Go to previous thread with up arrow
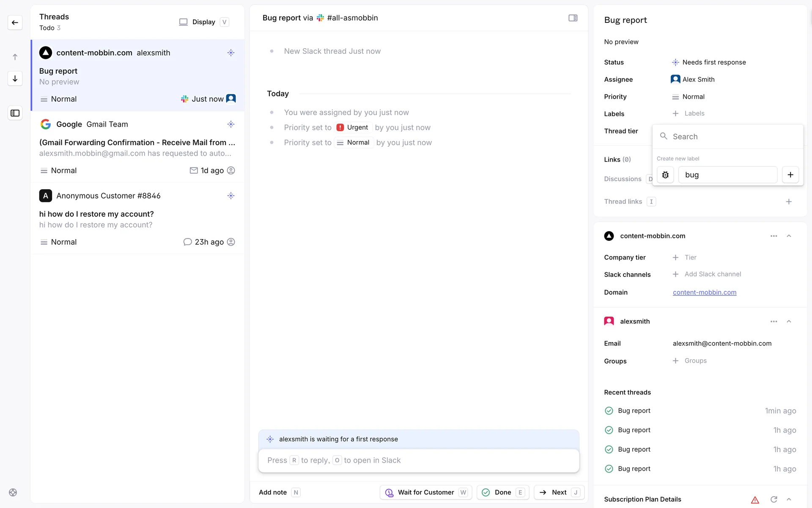 [x=15, y=57]
